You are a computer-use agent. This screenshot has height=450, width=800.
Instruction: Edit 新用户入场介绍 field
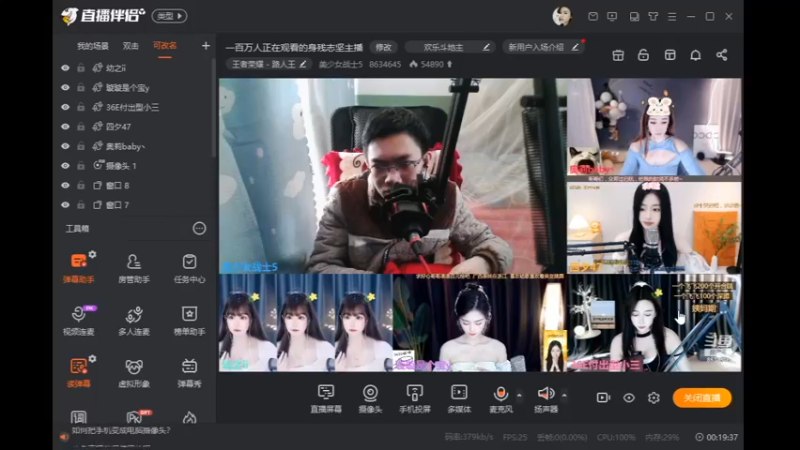543,47
